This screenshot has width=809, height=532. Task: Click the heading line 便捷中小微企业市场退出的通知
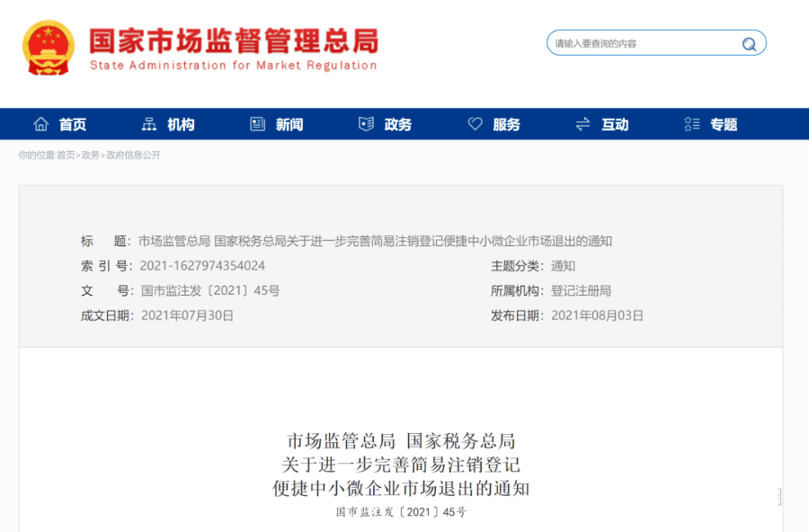401,489
